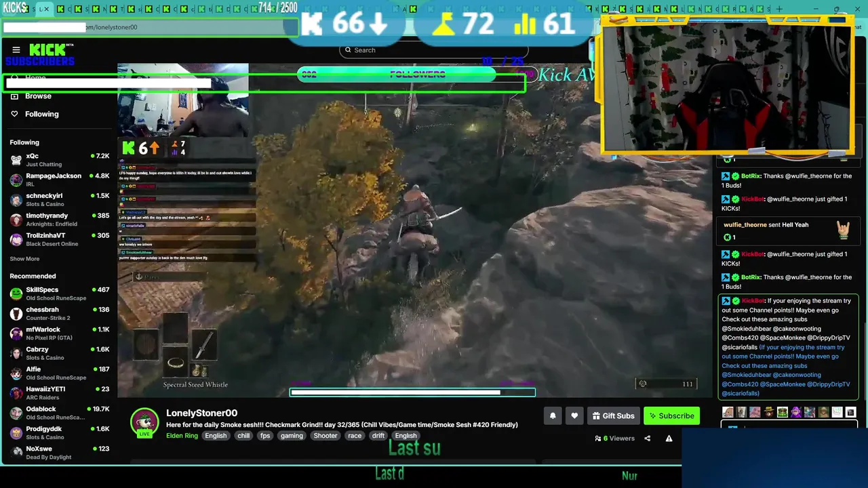This screenshot has height=488, width=868.
Task: Select the gaming tag
Action: [292, 436]
